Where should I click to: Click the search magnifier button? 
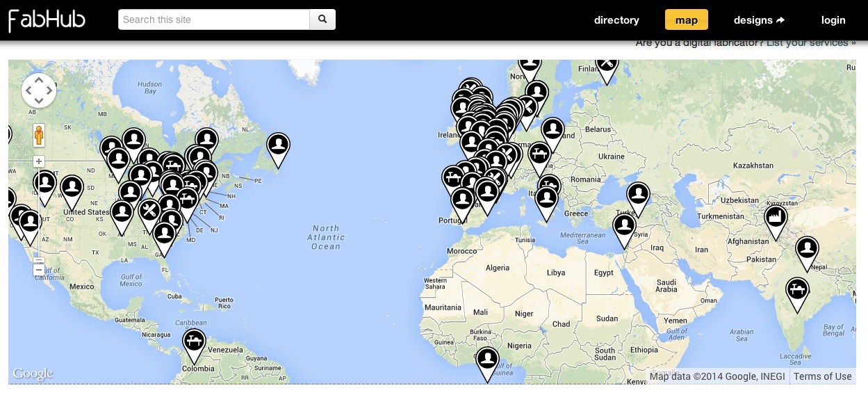click(322, 19)
